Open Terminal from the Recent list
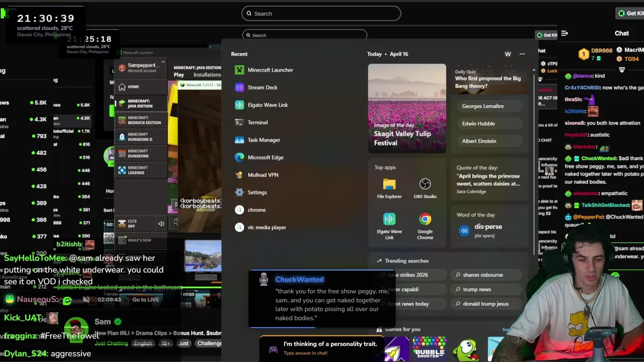This screenshot has width=644, height=362. click(252, 123)
